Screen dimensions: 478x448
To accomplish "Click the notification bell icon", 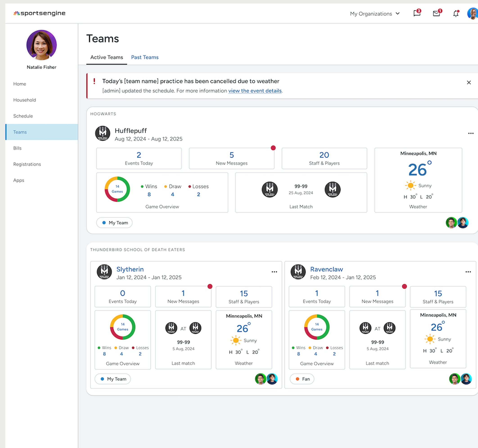I will (456, 14).
